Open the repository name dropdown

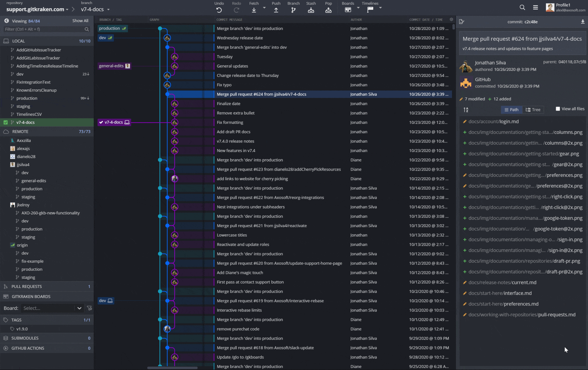(67, 9)
